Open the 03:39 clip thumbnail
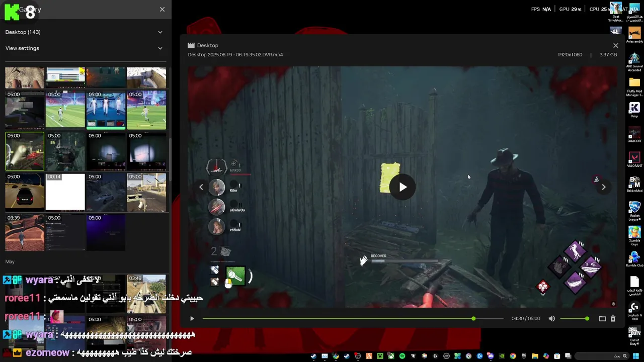 click(25, 233)
